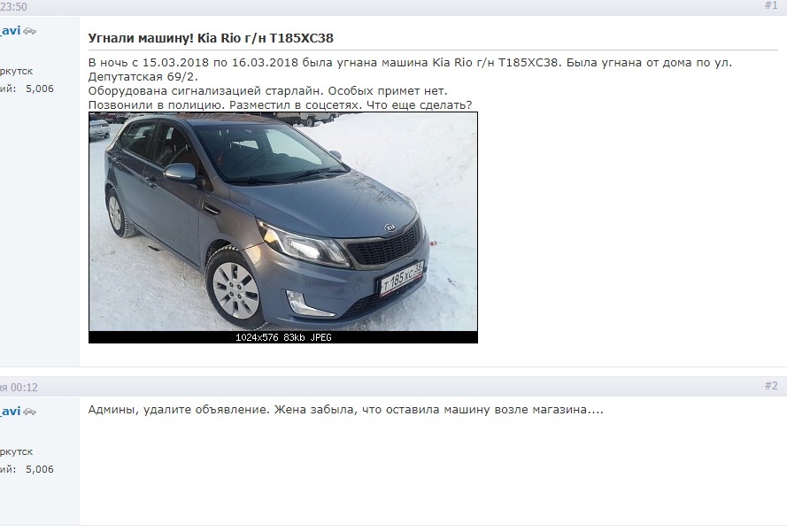Click the 00:12 timestamp in second header
Image resolution: width=787 pixels, height=532 pixels.
click(24, 388)
